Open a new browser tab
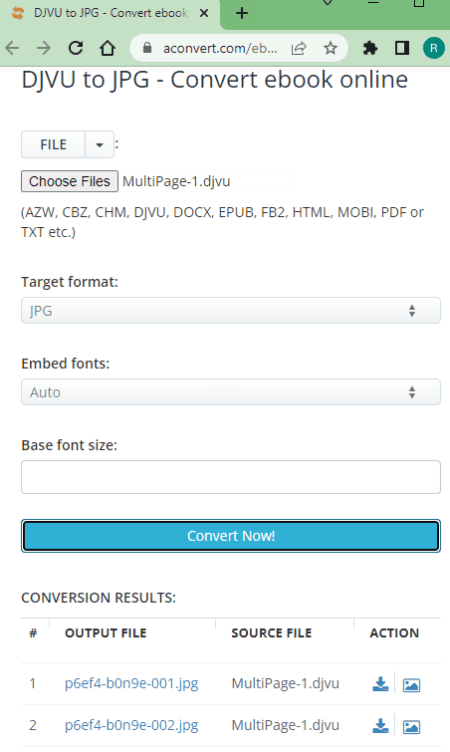 point(242,13)
